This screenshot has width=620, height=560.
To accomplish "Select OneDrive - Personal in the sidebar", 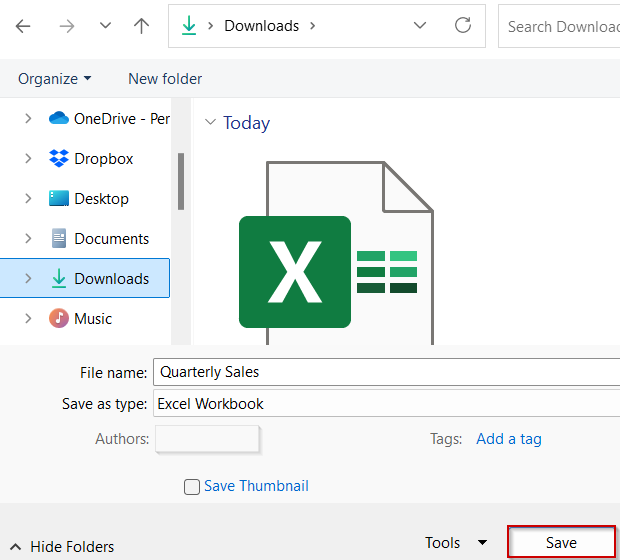I will (x=122, y=119).
